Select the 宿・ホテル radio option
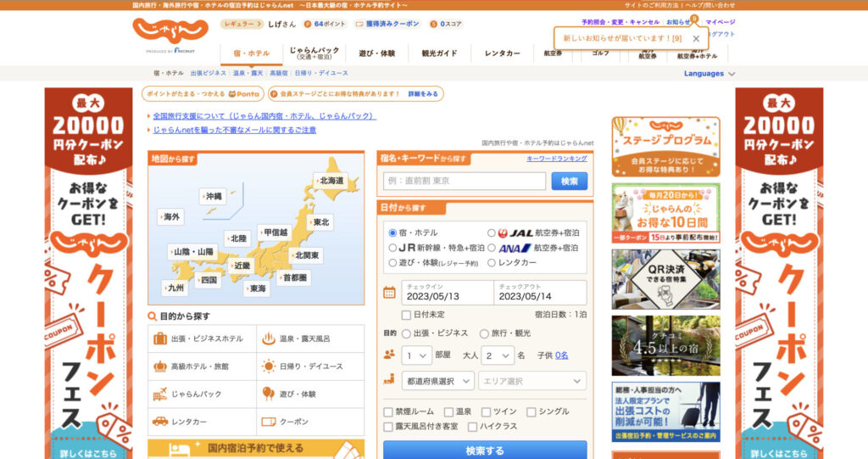The width and height of the screenshot is (868, 459). tap(392, 232)
